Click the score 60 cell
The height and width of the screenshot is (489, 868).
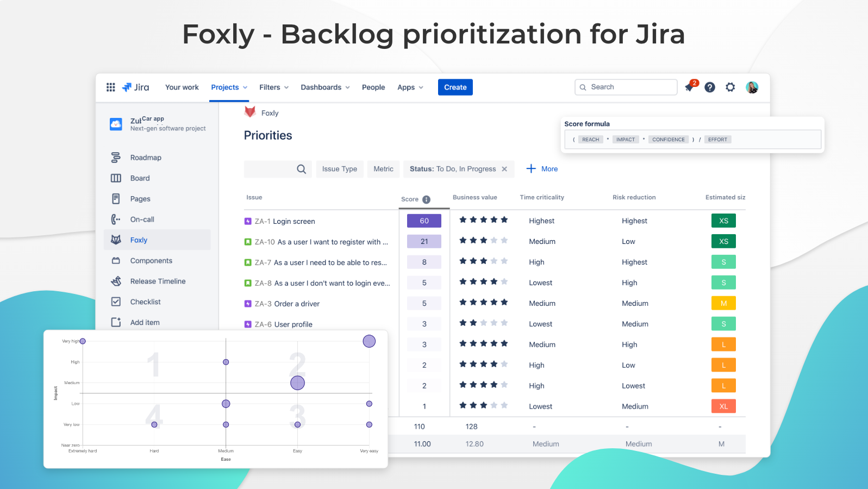[x=424, y=221]
